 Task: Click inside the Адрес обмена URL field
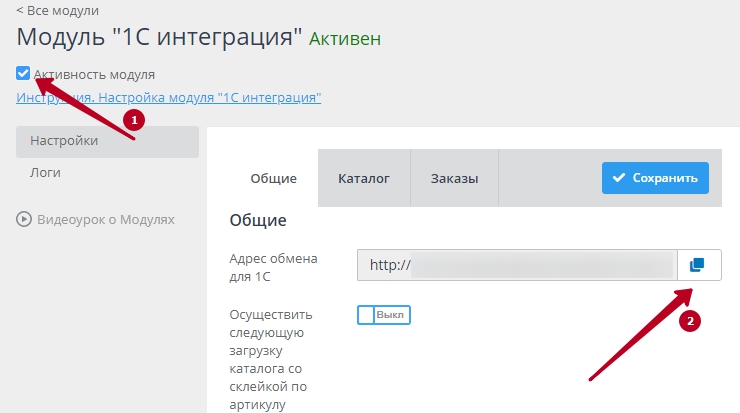[x=516, y=265]
